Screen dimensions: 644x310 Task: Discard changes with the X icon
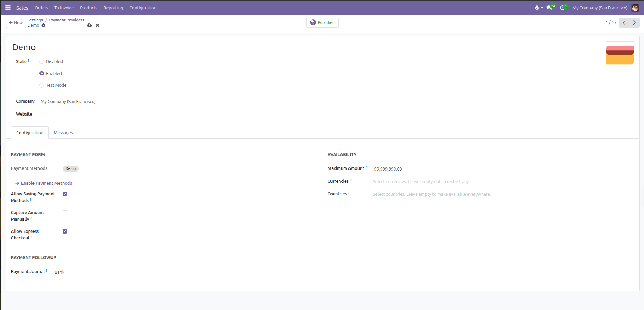coord(97,25)
